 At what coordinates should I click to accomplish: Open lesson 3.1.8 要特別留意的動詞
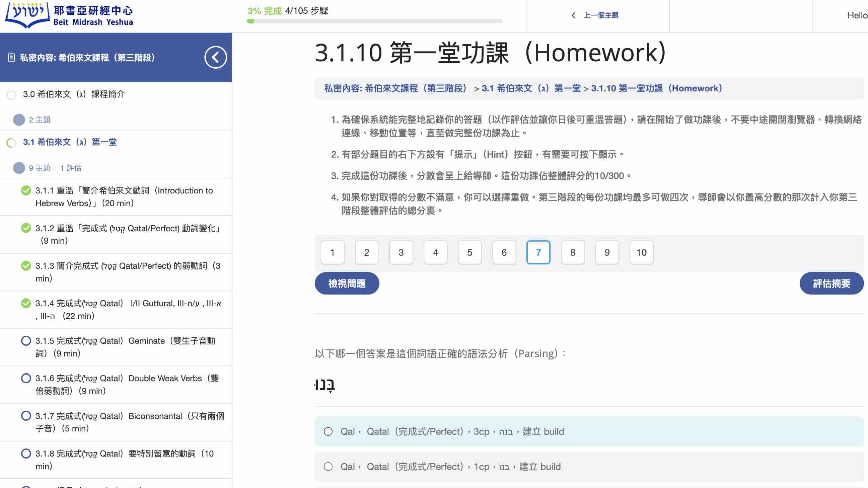(x=125, y=460)
